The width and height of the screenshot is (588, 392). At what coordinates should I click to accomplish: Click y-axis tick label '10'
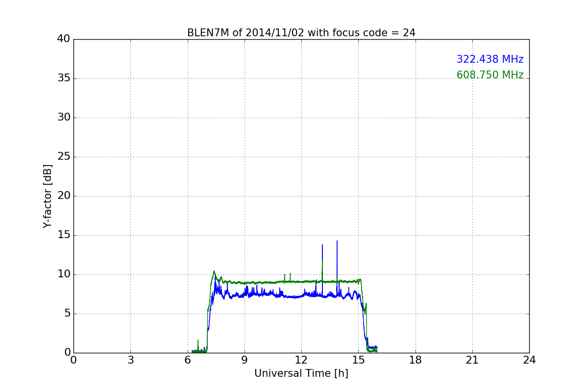pos(64,274)
